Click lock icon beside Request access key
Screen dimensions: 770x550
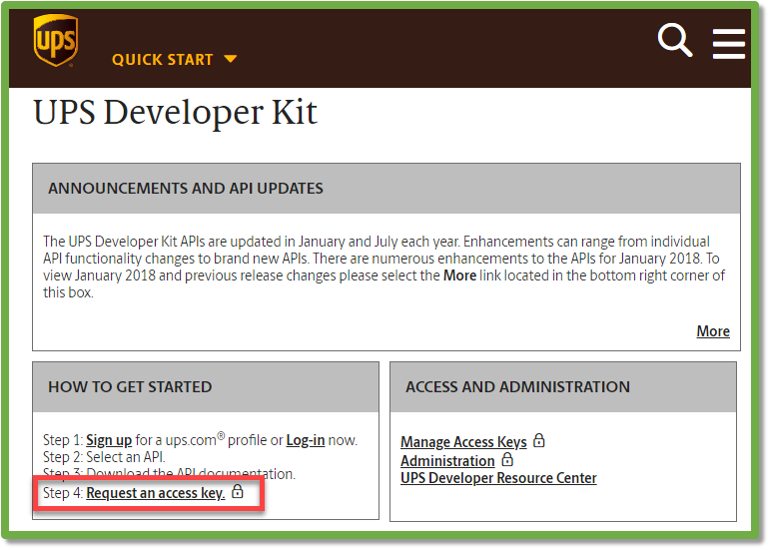coord(238,491)
